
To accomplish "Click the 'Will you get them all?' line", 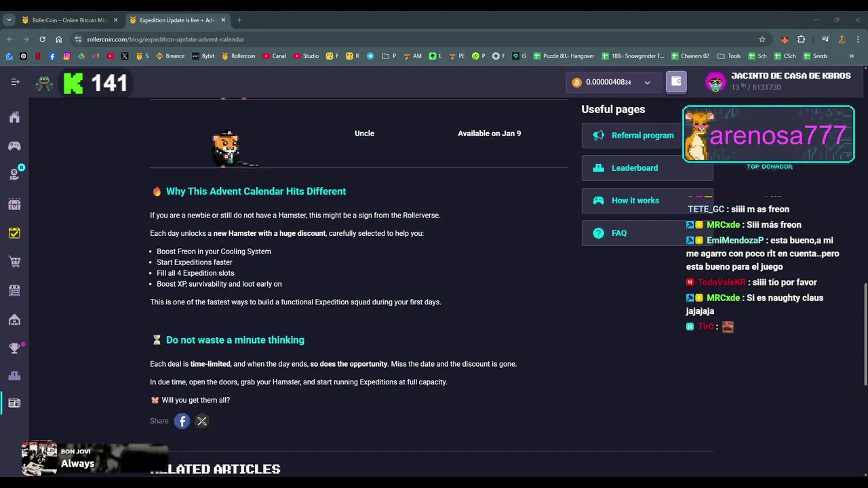I will (195, 400).
